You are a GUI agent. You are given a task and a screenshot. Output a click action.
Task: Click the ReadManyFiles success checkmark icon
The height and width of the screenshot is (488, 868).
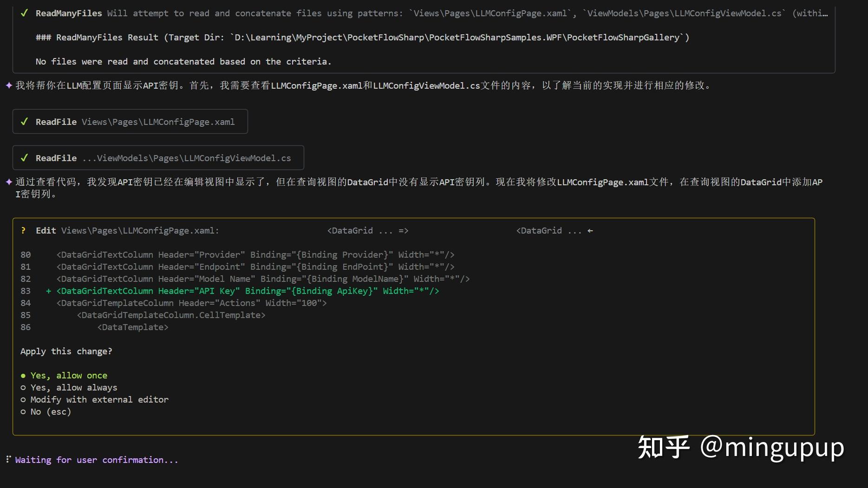(24, 13)
